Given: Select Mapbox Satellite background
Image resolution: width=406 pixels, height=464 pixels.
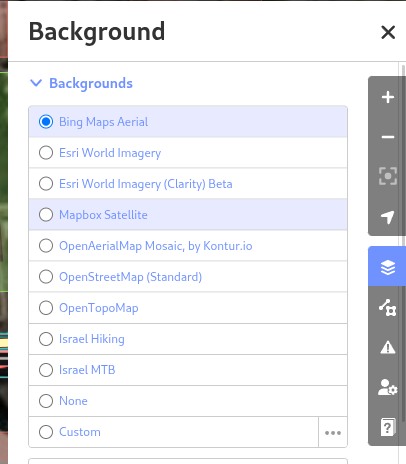Looking at the screenshot, I should 188,215.
